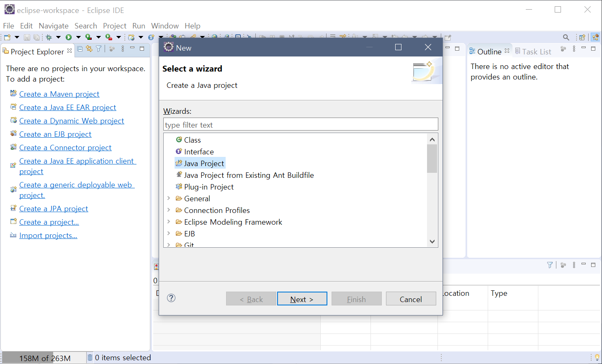Viewport: 602px width, 364px height.
Task: Expand the General wizard folder
Action: [169, 198]
